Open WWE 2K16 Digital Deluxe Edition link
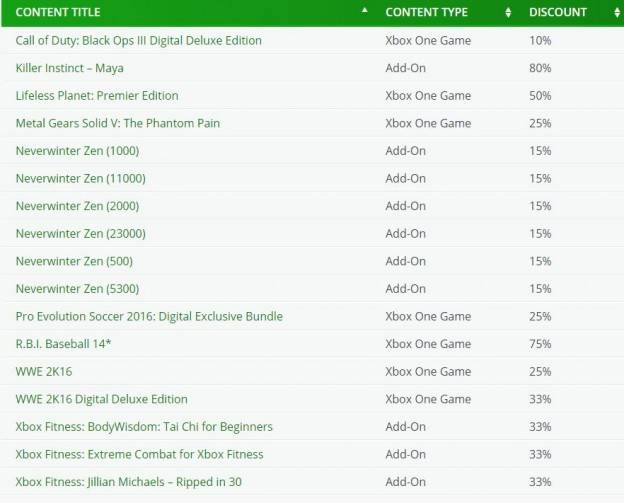Image resolution: width=624 pixels, height=503 pixels. tap(101, 399)
